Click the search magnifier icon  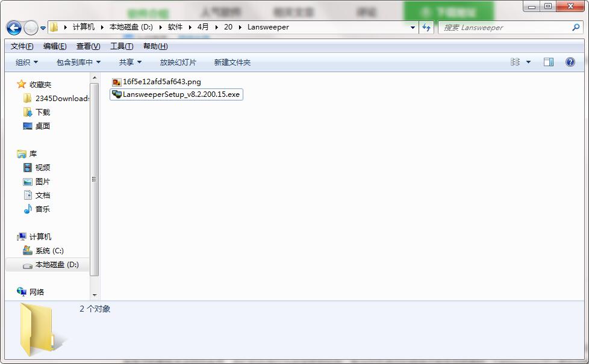point(576,28)
